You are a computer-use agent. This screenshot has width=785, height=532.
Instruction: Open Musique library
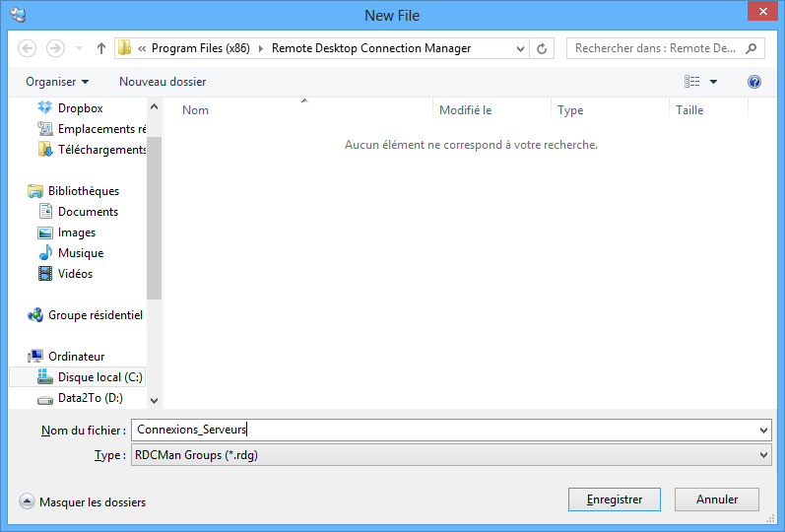[x=81, y=253]
